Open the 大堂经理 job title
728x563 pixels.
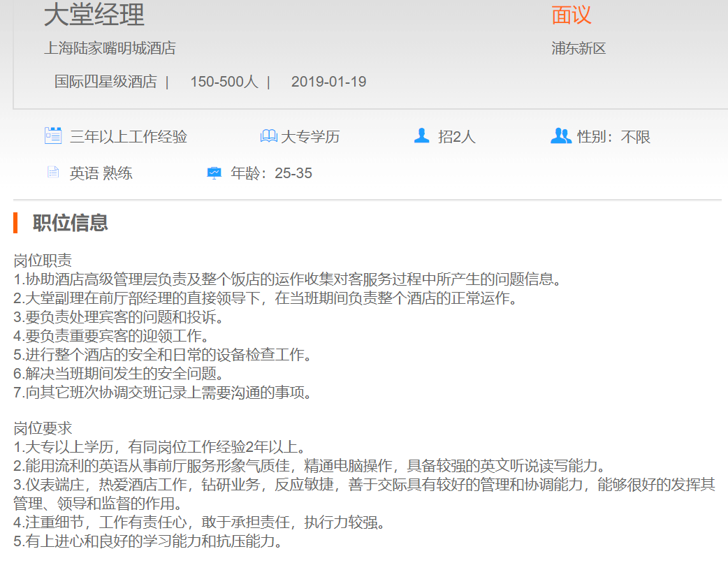pos(94,15)
